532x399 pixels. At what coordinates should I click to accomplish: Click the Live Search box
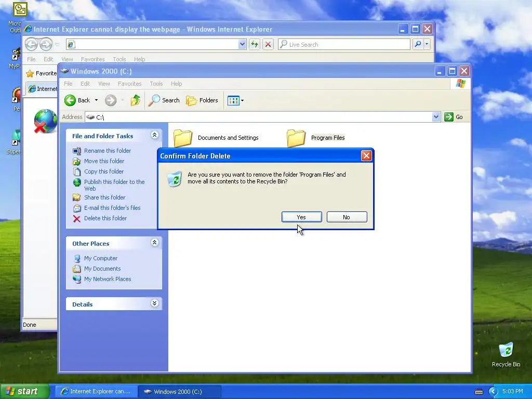[x=344, y=44]
